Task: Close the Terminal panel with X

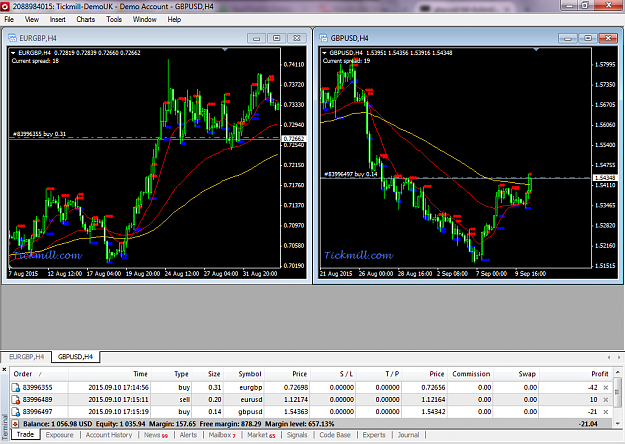Action: (4, 369)
